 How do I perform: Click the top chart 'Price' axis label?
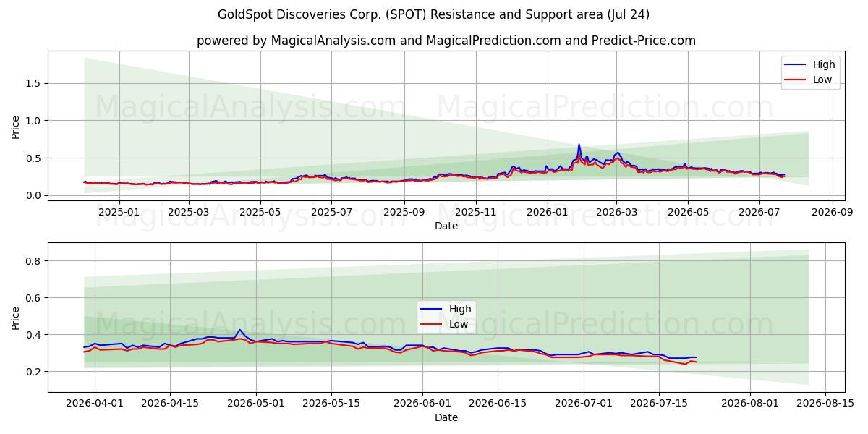(x=16, y=126)
